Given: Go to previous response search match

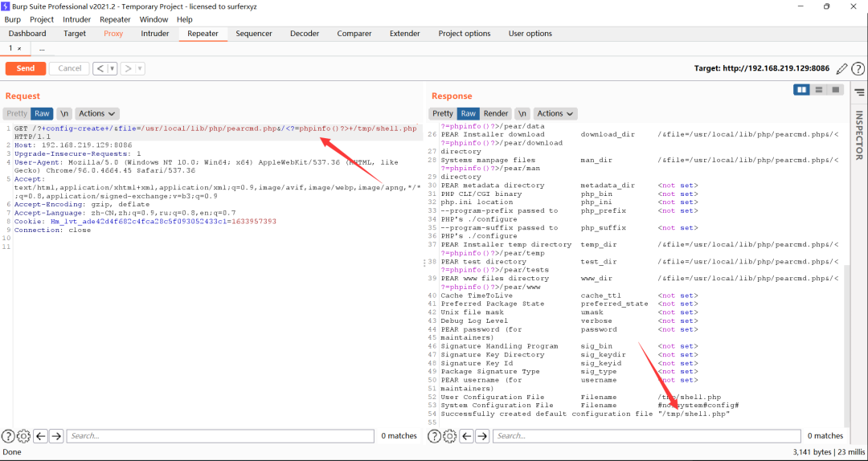Looking at the screenshot, I should point(467,436).
